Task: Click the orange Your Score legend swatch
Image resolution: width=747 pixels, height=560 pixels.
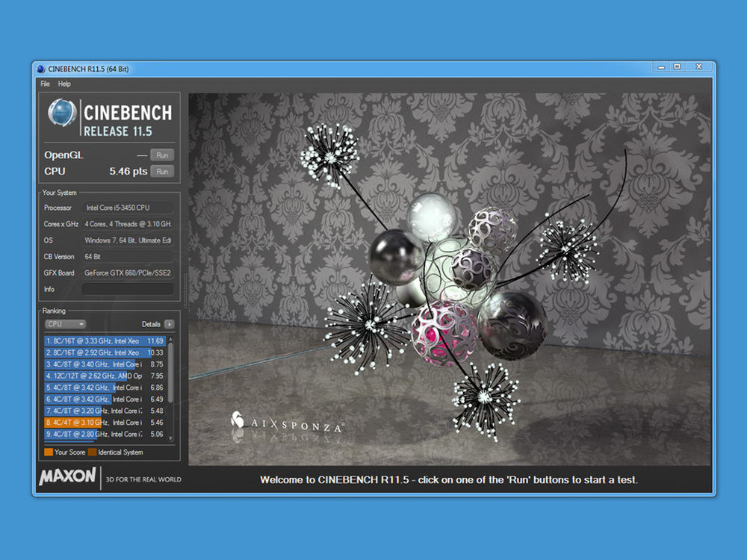Action: pyautogui.click(x=48, y=452)
